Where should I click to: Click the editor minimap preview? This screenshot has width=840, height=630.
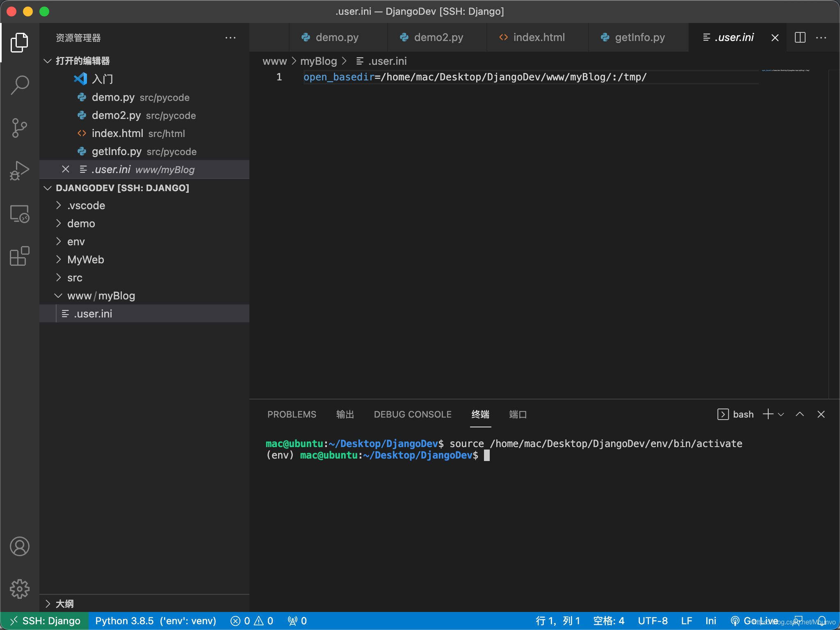point(785,71)
